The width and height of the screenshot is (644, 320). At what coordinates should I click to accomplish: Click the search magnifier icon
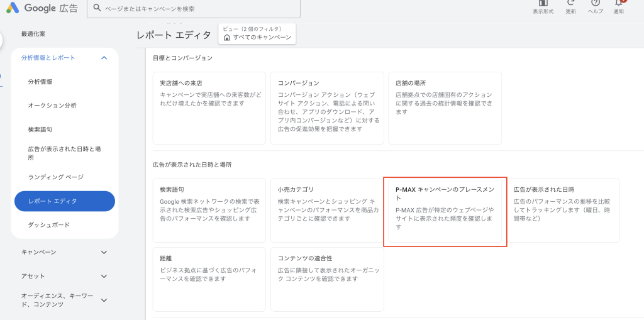97,9
